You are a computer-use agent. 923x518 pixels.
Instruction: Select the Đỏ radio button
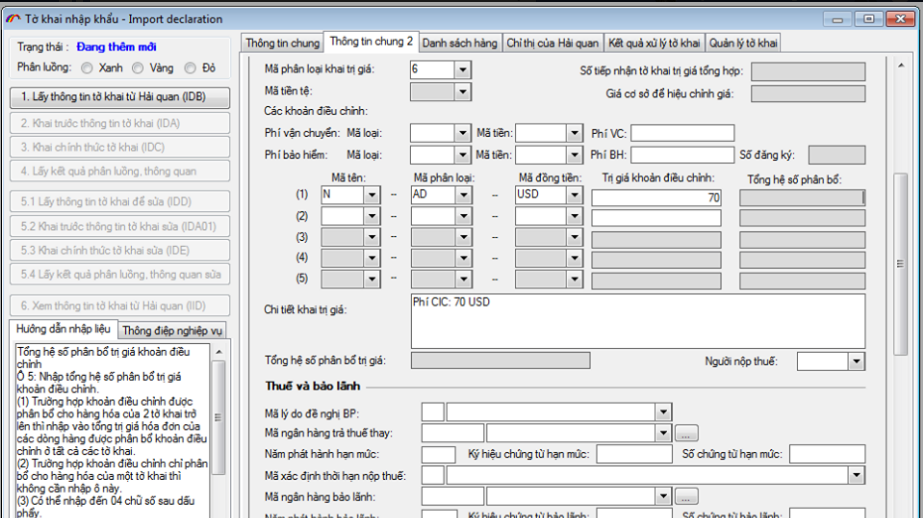coord(191,68)
